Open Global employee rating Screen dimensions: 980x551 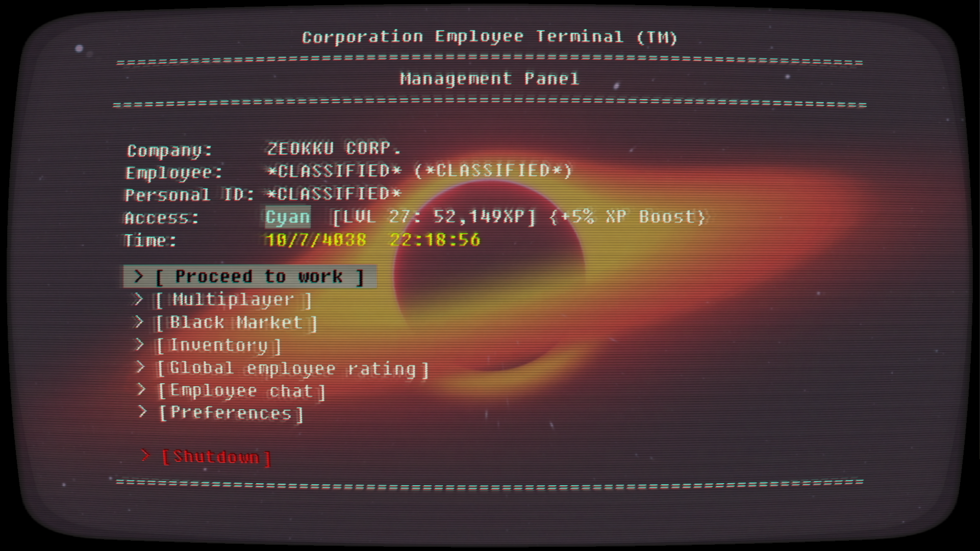(x=293, y=369)
